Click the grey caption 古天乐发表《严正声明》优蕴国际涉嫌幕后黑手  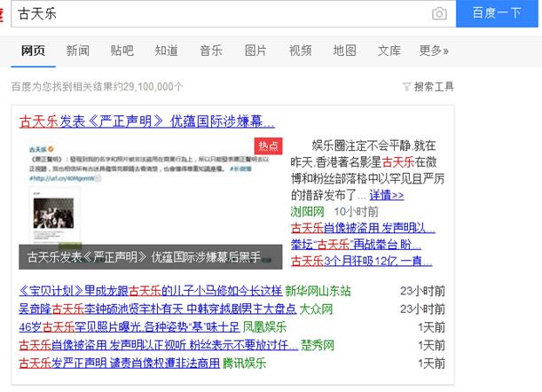[x=151, y=257]
